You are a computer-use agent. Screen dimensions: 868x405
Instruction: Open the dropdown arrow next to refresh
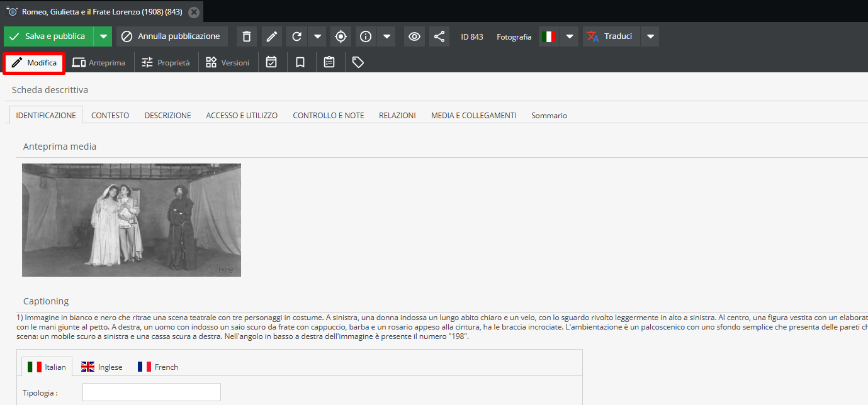(317, 36)
